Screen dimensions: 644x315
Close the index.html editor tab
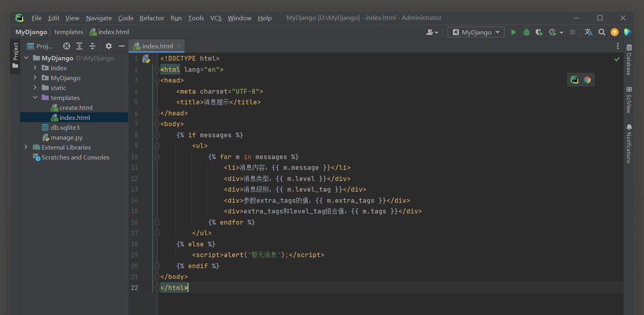(179, 46)
